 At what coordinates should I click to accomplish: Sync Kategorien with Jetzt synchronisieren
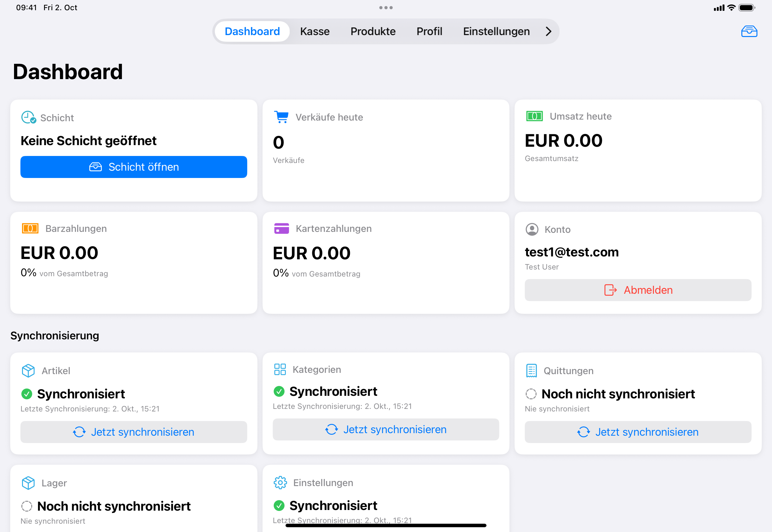386,429
